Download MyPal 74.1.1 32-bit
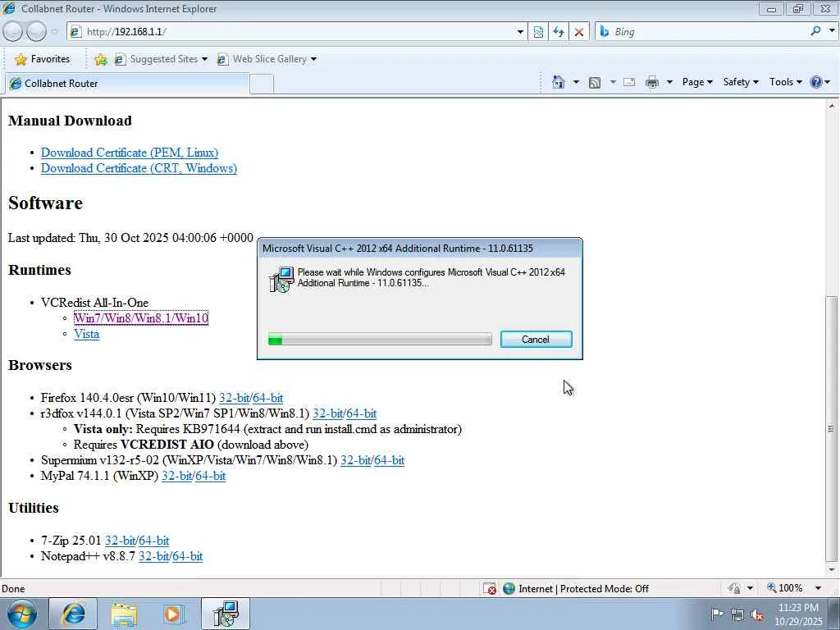Image resolution: width=840 pixels, height=630 pixels. pyautogui.click(x=176, y=476)
